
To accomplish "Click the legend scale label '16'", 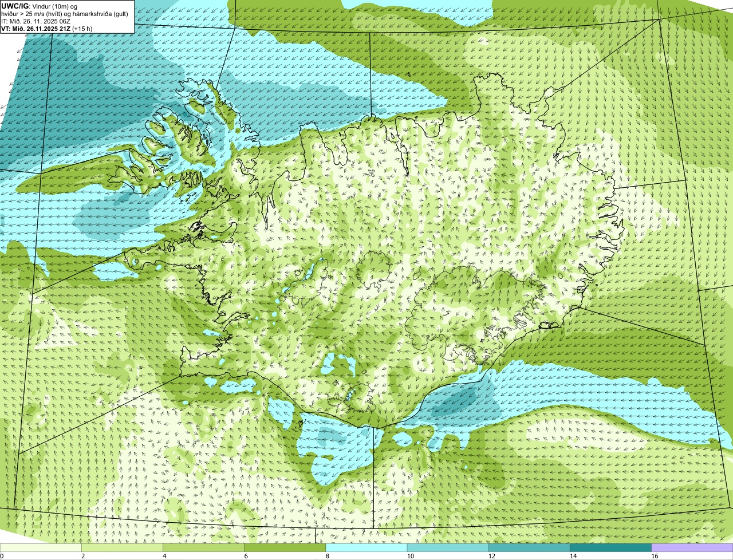I will click(x=655, y=556).
